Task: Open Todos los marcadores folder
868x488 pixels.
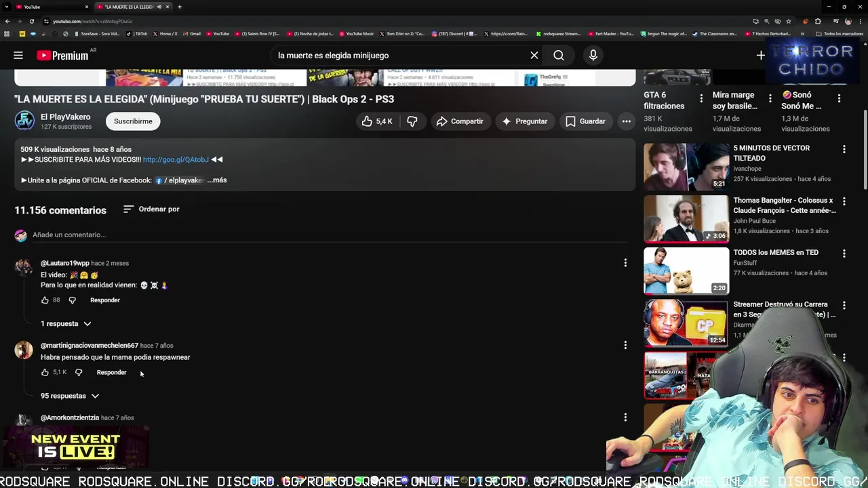Action: coord(840,33)
